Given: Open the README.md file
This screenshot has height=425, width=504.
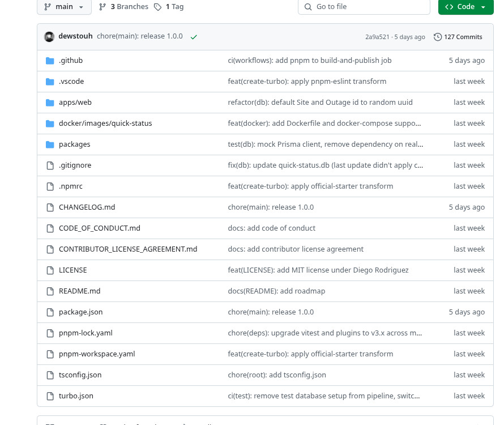Looking at the screenshot, I should [x=79, y=291].
